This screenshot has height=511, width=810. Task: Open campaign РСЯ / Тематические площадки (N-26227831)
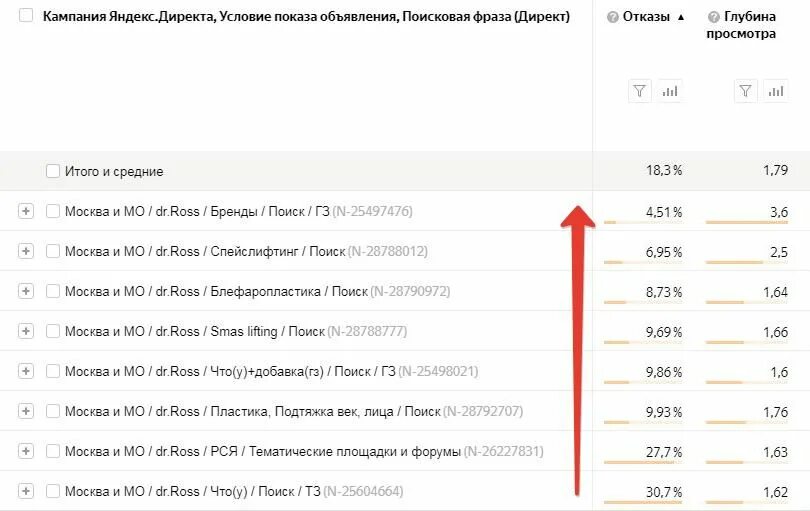[x=304, y=452]
